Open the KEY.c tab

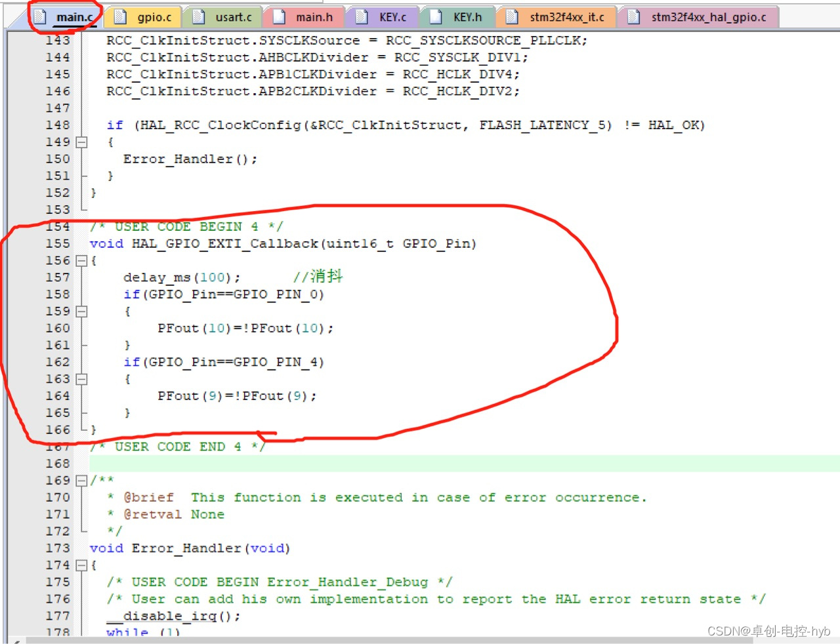tap(382, 17)
